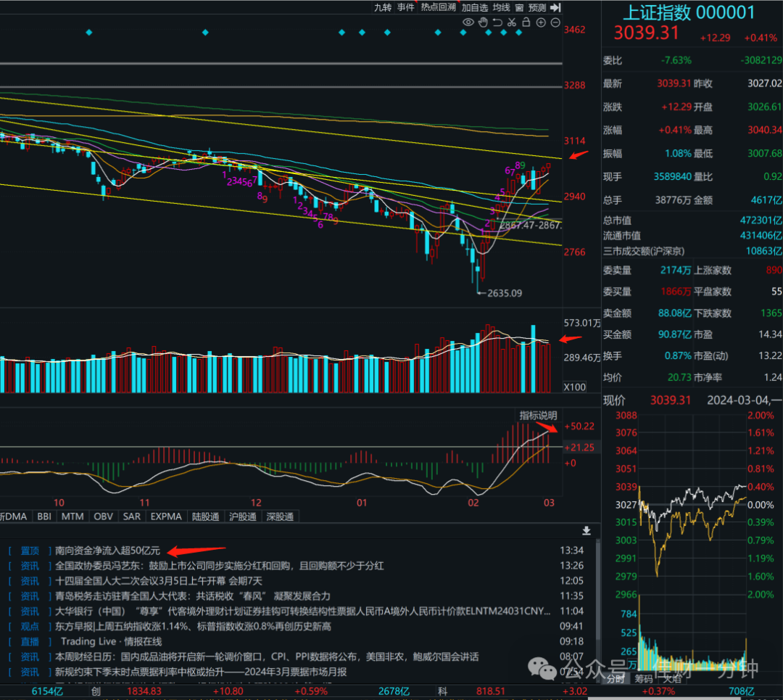Open the 指标说明 indicator description button
783x700 pixels.
[538, 415]
